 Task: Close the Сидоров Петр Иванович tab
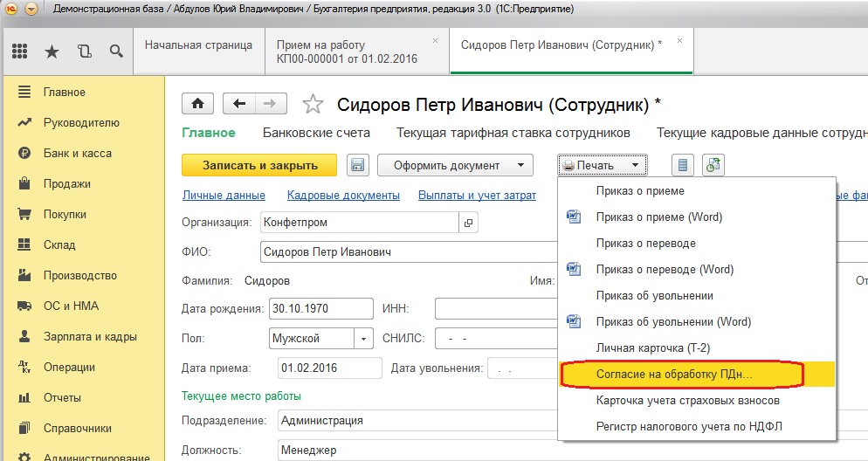pyautogui.click(x=679, y=40)
